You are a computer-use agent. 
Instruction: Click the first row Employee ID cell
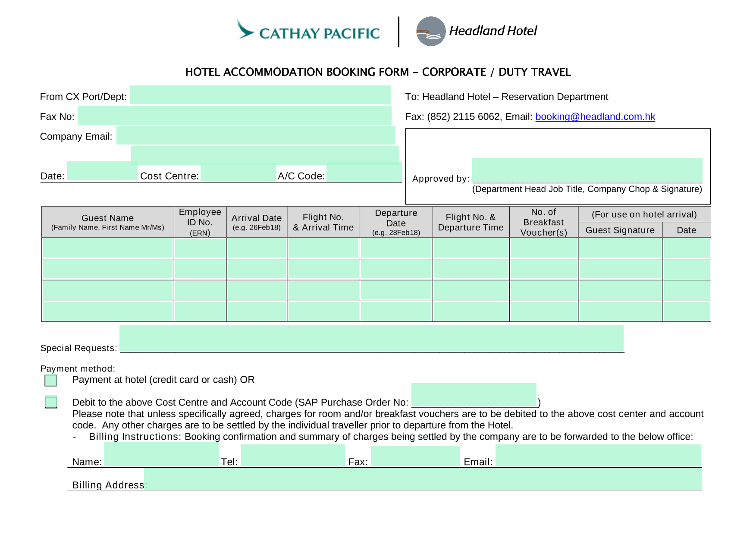point(200,248)
